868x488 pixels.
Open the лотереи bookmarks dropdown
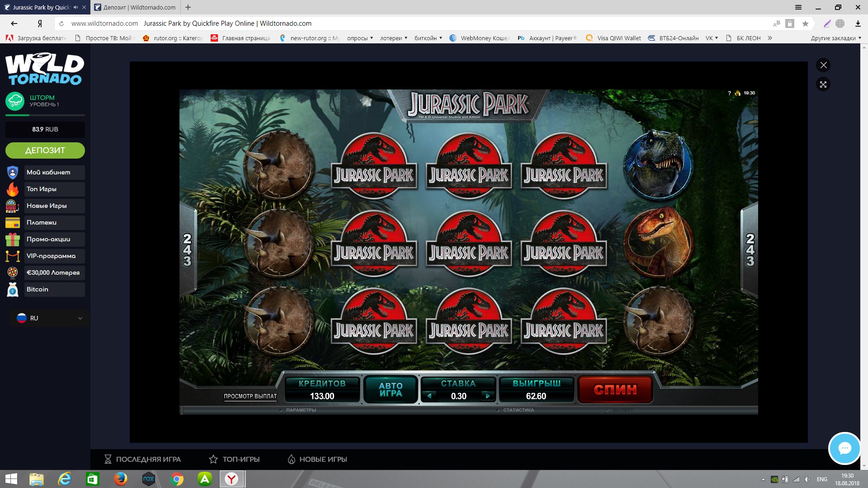[393, 38]
